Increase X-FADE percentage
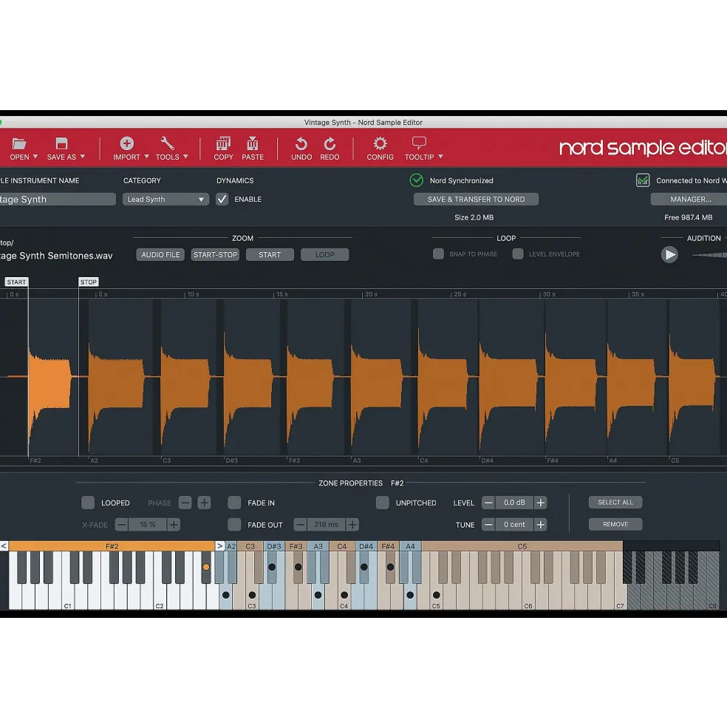Viewport: 727px width, 728px height. click(174, 525)
